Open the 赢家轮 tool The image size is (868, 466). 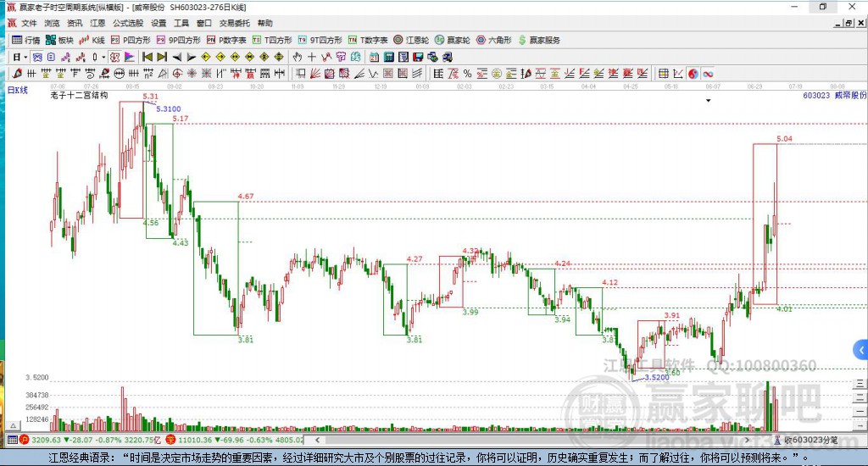tap(453, 40)
